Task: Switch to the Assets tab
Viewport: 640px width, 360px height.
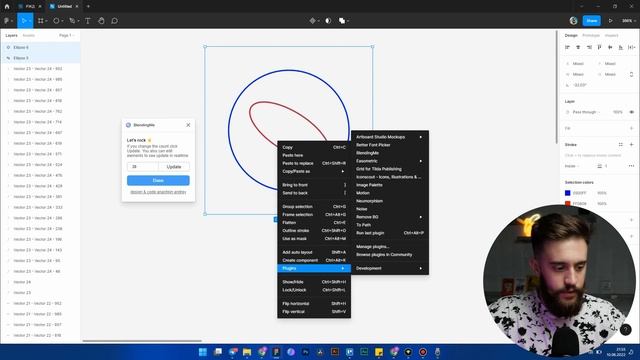Action: (x=29, y=36)
